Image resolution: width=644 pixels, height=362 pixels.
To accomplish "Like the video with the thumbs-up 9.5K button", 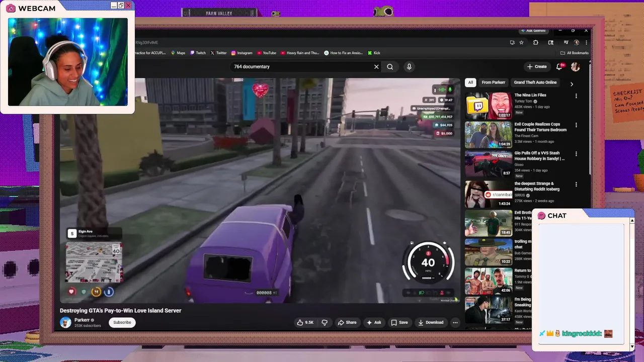I will coord(305,322).
